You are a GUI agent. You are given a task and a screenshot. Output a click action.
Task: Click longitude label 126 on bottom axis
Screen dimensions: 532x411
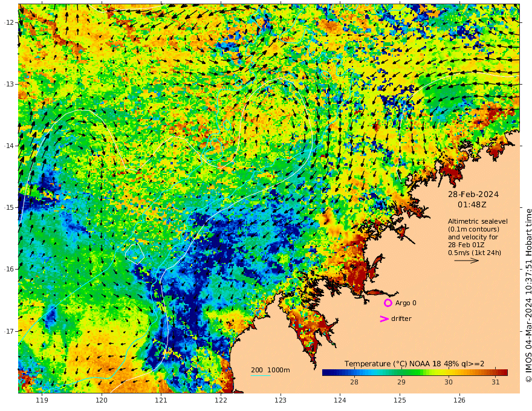pos(459,400)
